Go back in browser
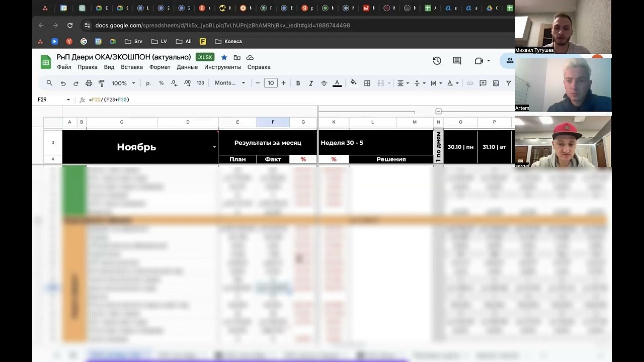 pyautogui.click(x=41, y=25)
